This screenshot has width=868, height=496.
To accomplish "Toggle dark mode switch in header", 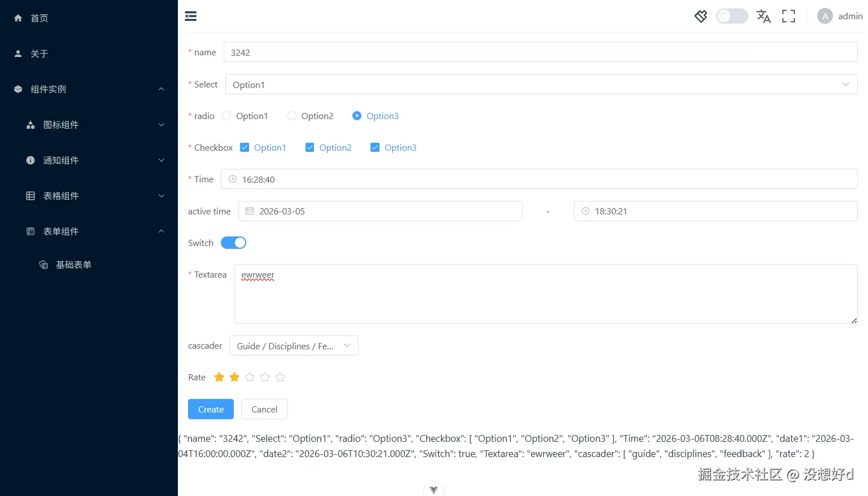I will [732, 16].
